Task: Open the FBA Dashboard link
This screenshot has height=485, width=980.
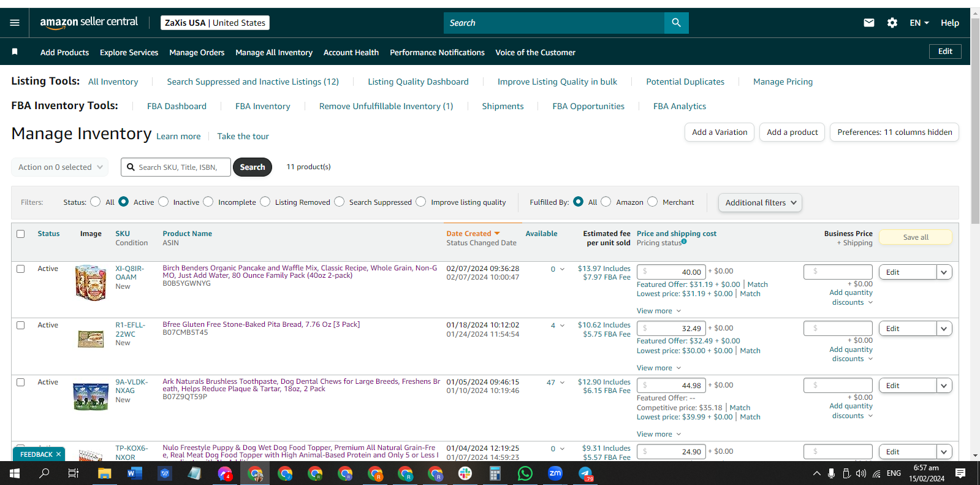Action: click(x=177, y=106)
